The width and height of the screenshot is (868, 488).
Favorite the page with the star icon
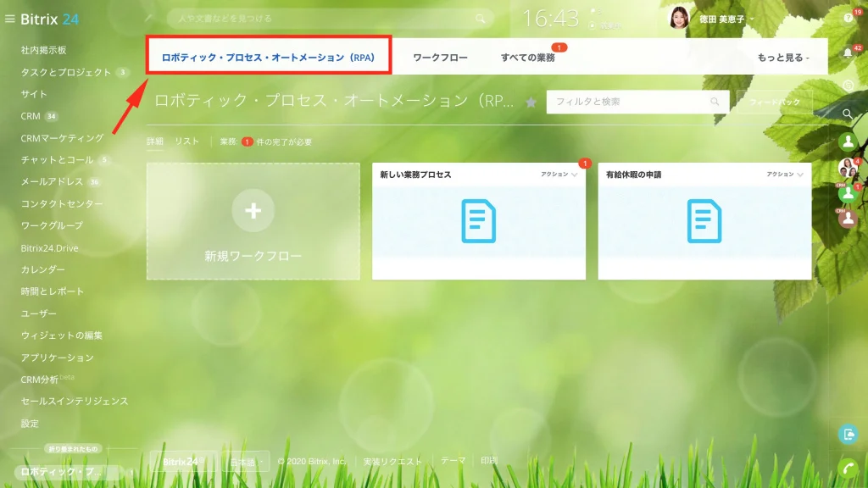tap(531, 103)
